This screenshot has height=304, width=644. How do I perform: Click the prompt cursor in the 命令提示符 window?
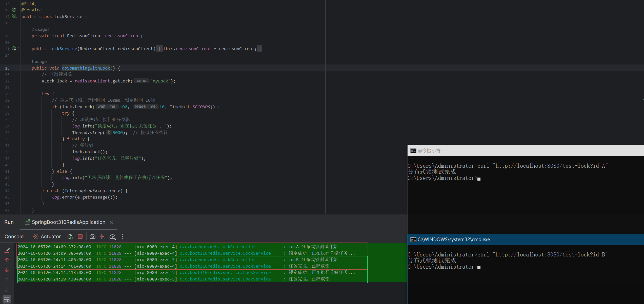(x=479, y=179)
